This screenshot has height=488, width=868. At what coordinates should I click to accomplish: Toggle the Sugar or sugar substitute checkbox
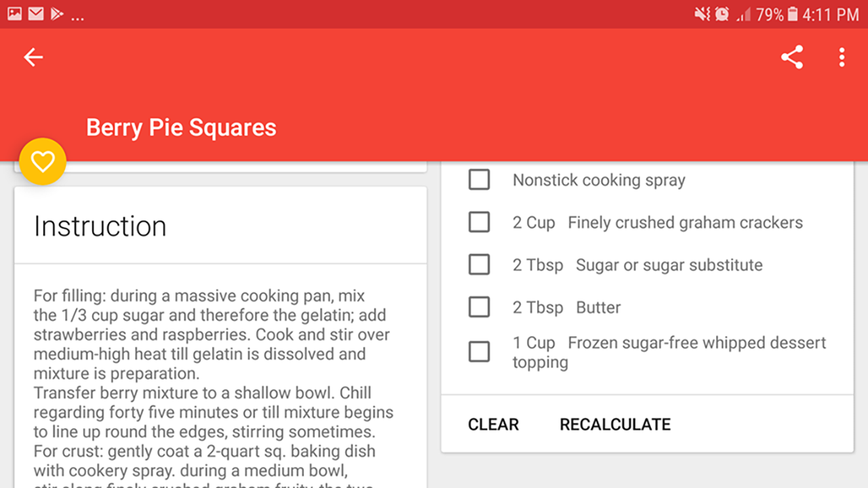coord(479,264)
